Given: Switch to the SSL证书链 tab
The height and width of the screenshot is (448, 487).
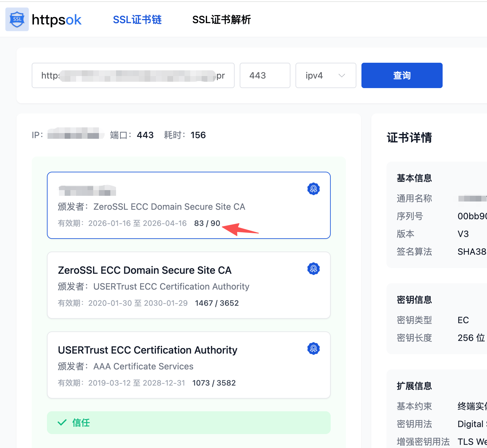Looking at the screenshot, I should [x=137, y=20].
